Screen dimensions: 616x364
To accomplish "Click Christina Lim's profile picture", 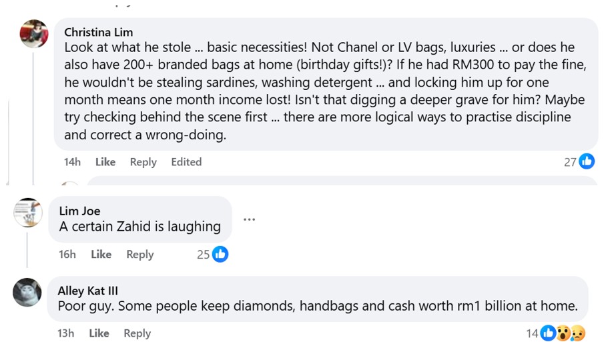I will [34, 34].
